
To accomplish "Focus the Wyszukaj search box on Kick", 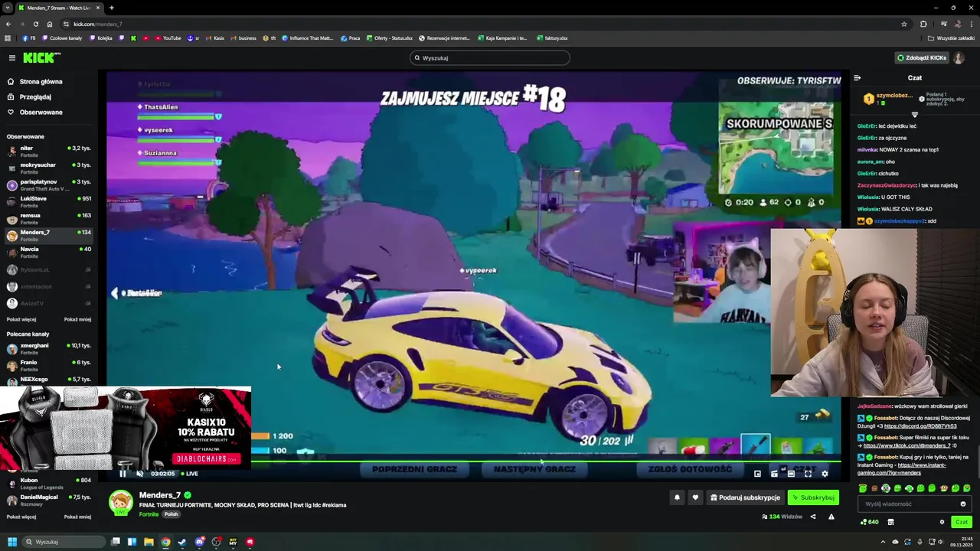I will [x=490, y=57].
